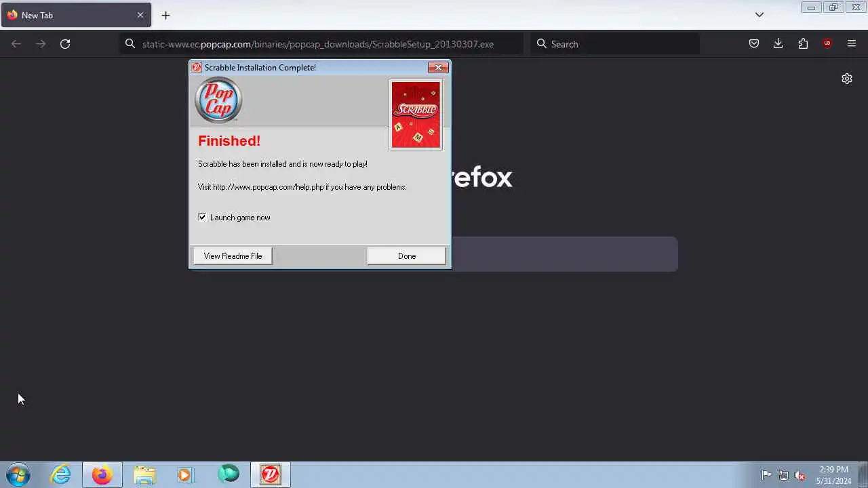Click the green globe taskbar icon
This screenshot has height=488, width=868.
coord(229,474)
